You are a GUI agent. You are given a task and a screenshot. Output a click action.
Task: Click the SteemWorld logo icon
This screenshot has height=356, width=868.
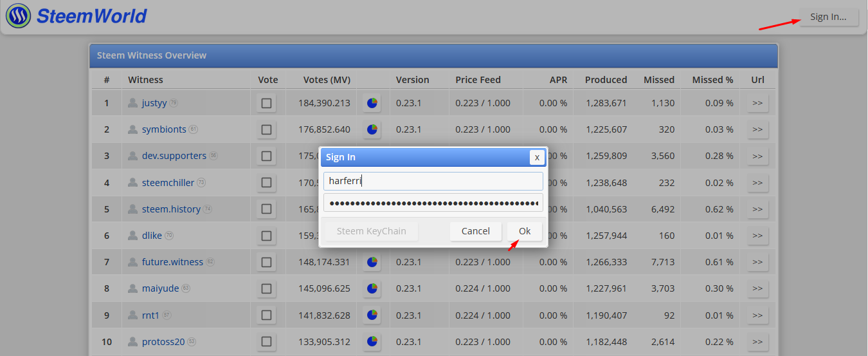point(18,15)
